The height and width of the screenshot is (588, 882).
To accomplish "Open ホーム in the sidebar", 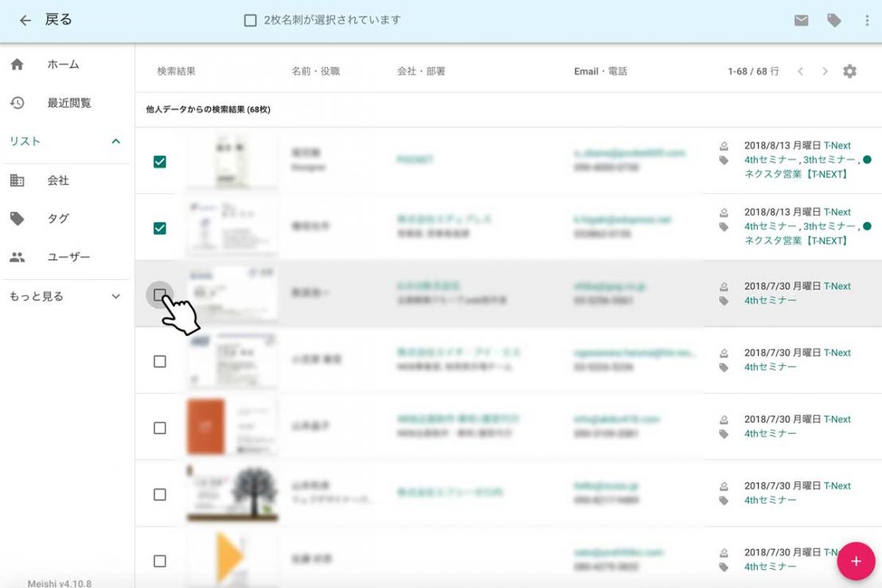I will [63, 64].
